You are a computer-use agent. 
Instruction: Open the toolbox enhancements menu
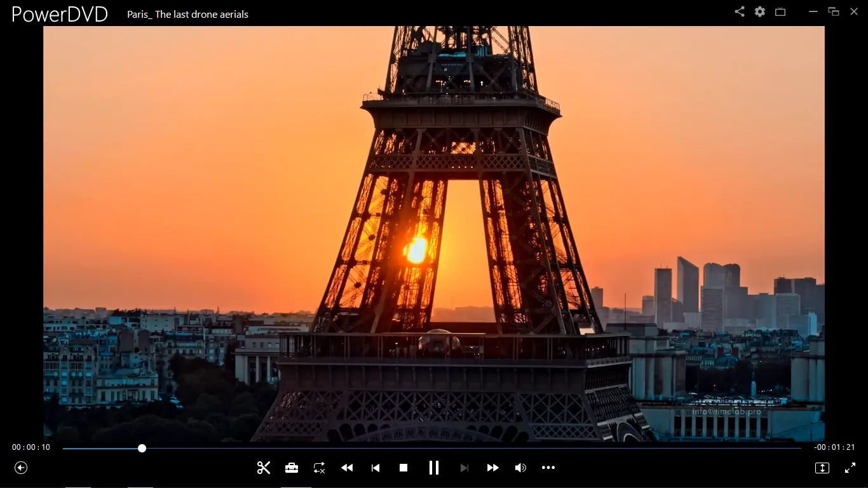pyautogui.click(x=292, y=468)
